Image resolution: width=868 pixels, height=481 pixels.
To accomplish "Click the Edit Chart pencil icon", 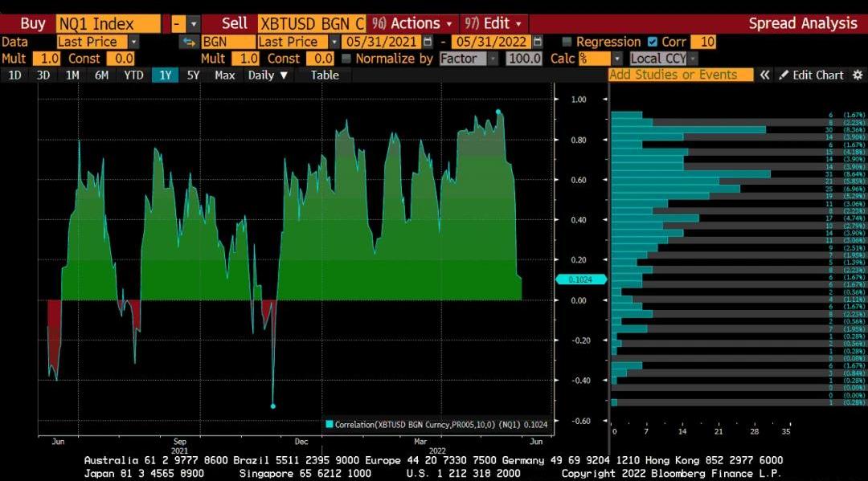I will [783, 75].
